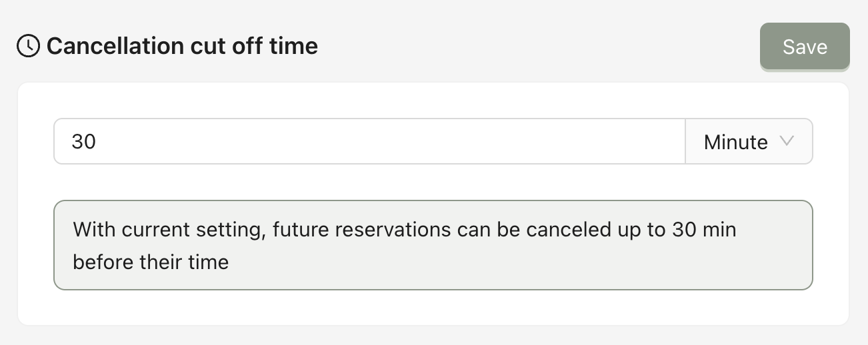Click the word 'Minute' in unit selector
This screenshot has height=345, width=868.
(735, 142)
